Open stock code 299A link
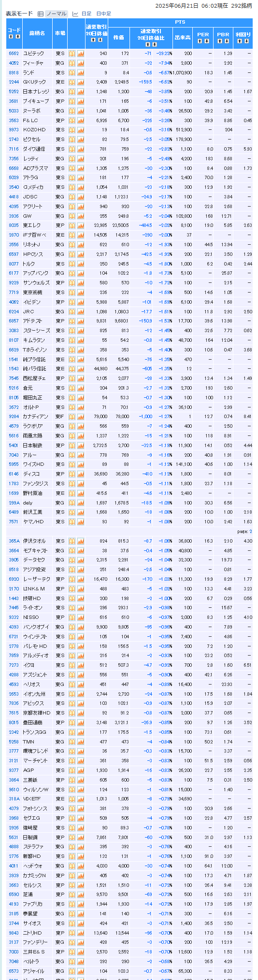The width and height of the screenshot is (258, 980). [14, 503]
